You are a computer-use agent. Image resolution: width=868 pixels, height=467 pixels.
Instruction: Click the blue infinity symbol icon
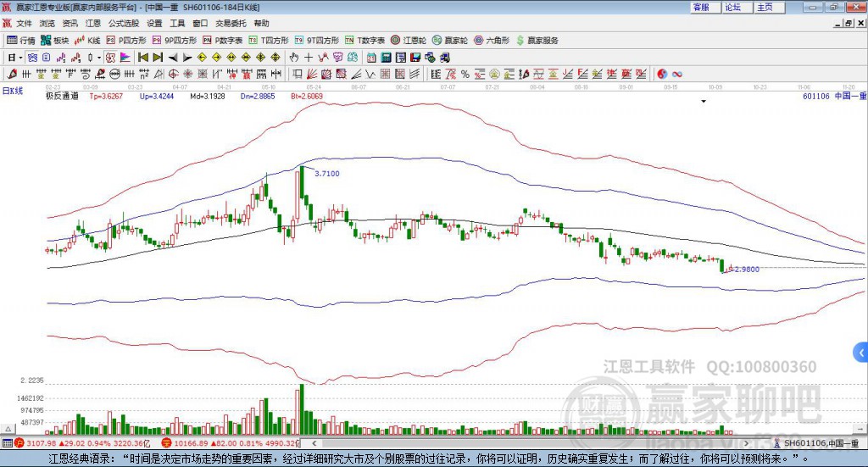pyautogui.click(x=677, y=74)
